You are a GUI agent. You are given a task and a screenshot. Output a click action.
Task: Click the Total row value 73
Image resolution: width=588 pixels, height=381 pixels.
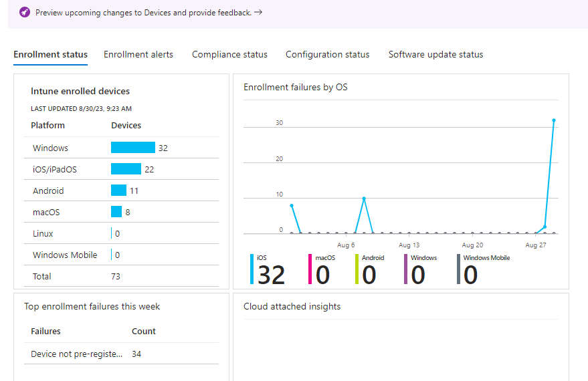(x=116, y=277)
